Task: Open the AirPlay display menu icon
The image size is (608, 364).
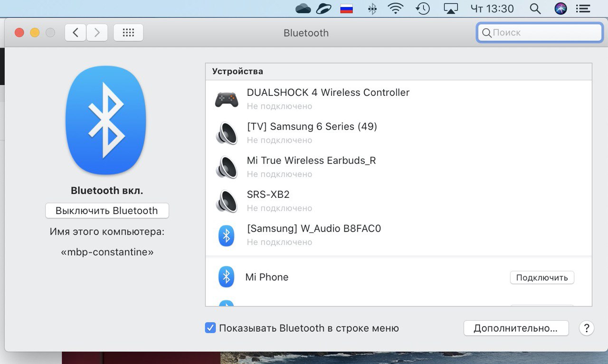Action: pyautogui.click(x=451, y=9)
